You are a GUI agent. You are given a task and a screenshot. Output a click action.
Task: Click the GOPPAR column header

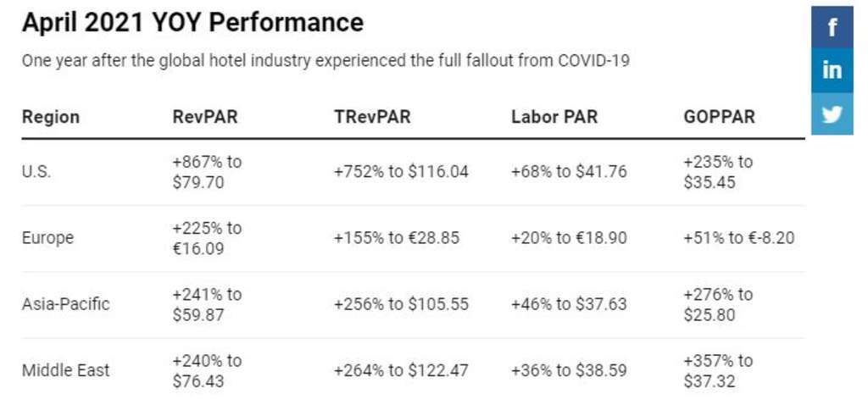click(719, 117)
